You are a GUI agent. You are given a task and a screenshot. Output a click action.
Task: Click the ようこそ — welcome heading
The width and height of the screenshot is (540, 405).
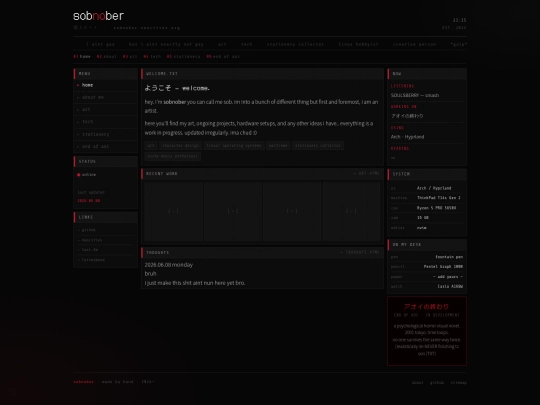coord(177,88)
